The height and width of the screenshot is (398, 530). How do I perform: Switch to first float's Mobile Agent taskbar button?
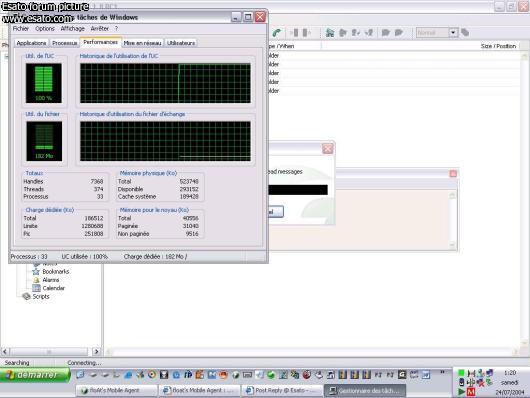click(117, 390)
